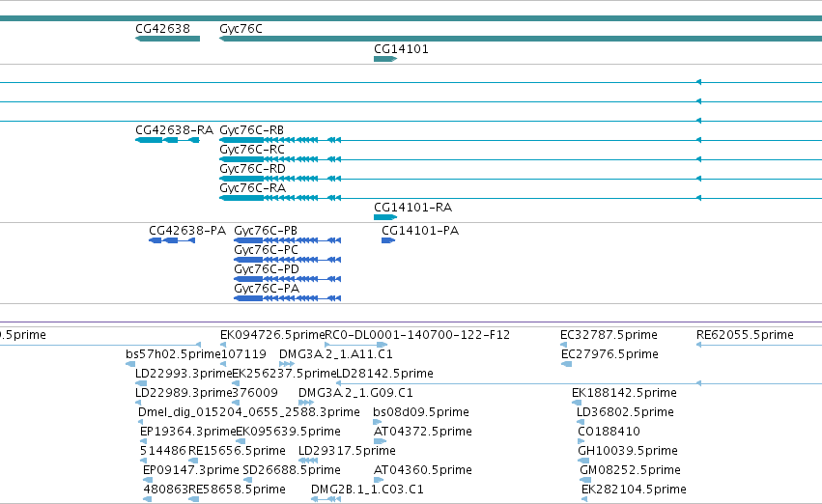Select transcript CG14101-RA label
Image resolution: width=822 pixels, height=504 pixels.
[413, 208]
